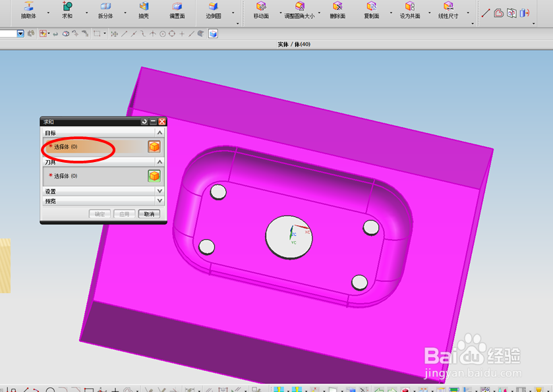This screenshot has height=392, width=553.
Task: Click the blue cylinder with arrow icon
Action: click(x=525, y=13)
